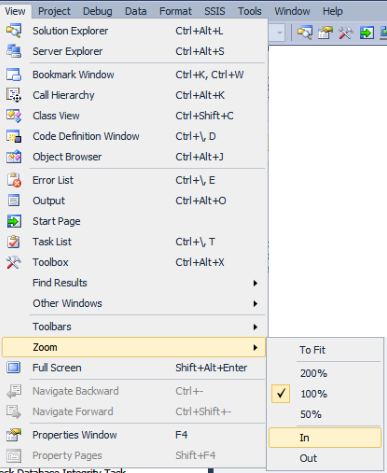Click the Solution Explorer menu icon

[x=14, y=31]
